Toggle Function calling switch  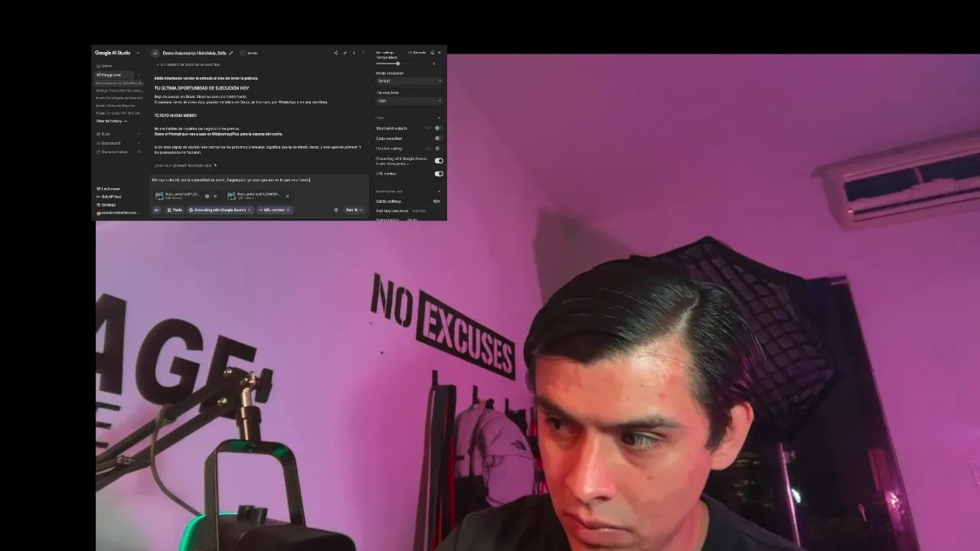point(438,148)
